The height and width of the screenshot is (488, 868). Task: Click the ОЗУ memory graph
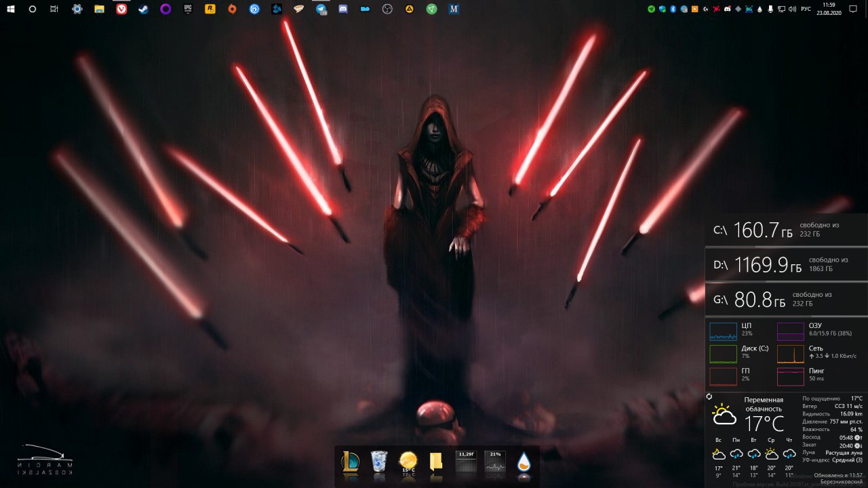790,331
